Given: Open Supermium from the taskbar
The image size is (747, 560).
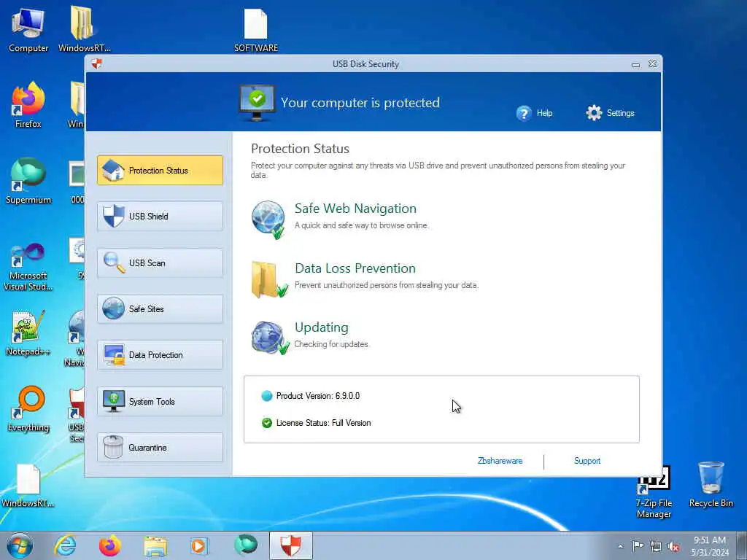Looking at the screenshot, I should (x=246, y=545).
